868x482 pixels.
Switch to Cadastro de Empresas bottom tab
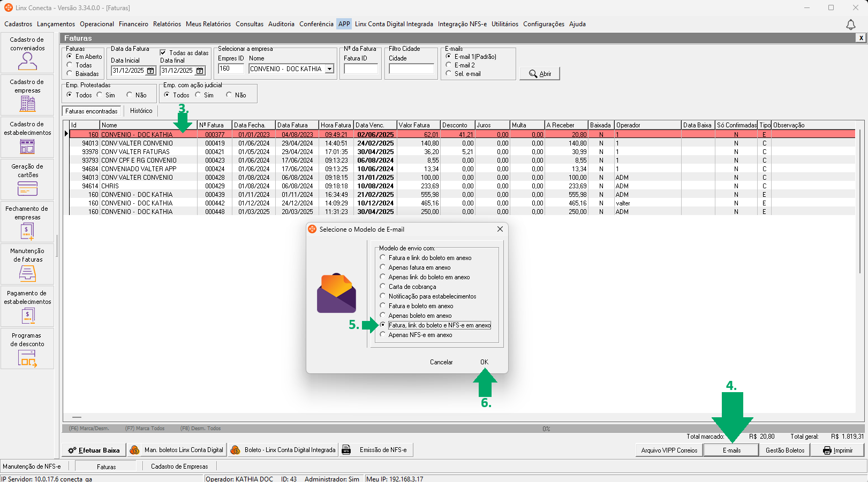point(179,466)
